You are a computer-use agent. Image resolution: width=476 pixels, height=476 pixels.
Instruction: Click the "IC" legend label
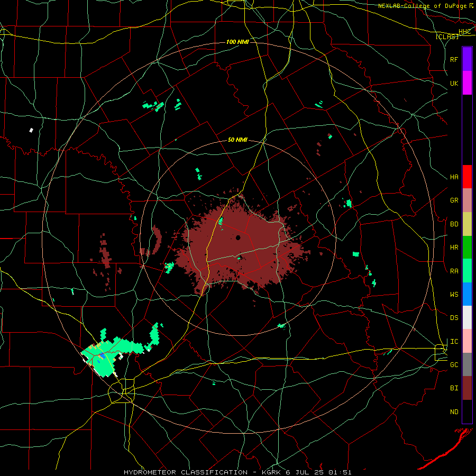(454, 342)
